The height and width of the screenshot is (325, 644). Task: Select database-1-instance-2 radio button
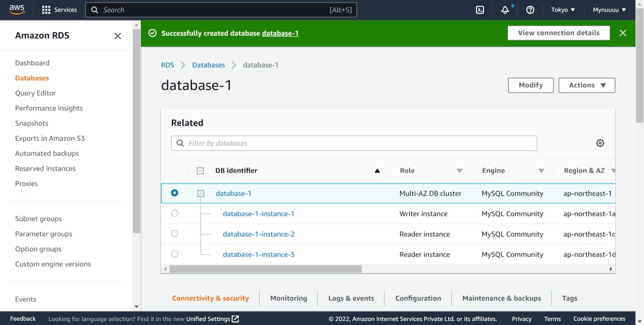click(175, 233)
